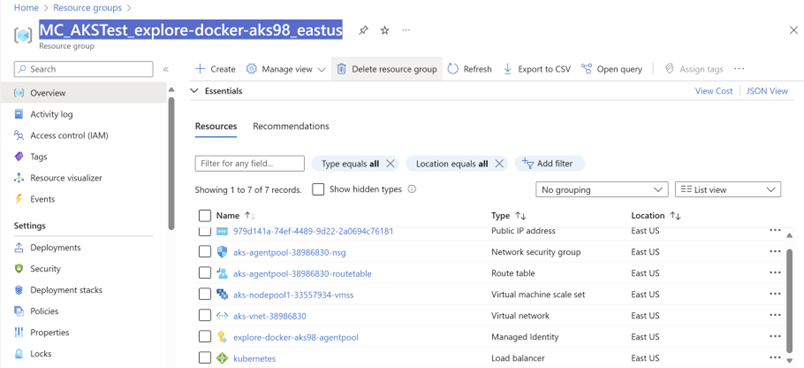The width and height of the screenshot is (804, 368).
Task: Toggle the Show hidden types checkbox
Action: pos(318,189)
